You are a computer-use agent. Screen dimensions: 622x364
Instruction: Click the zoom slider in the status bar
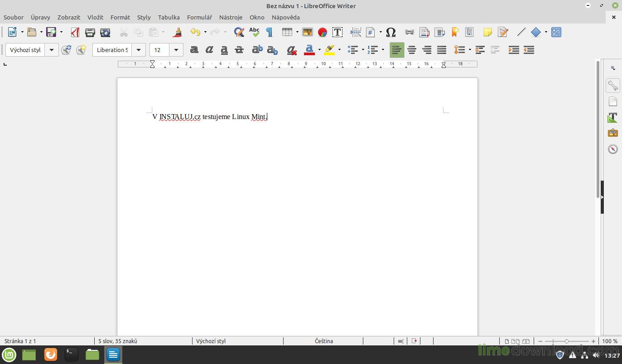pos(566,341)
